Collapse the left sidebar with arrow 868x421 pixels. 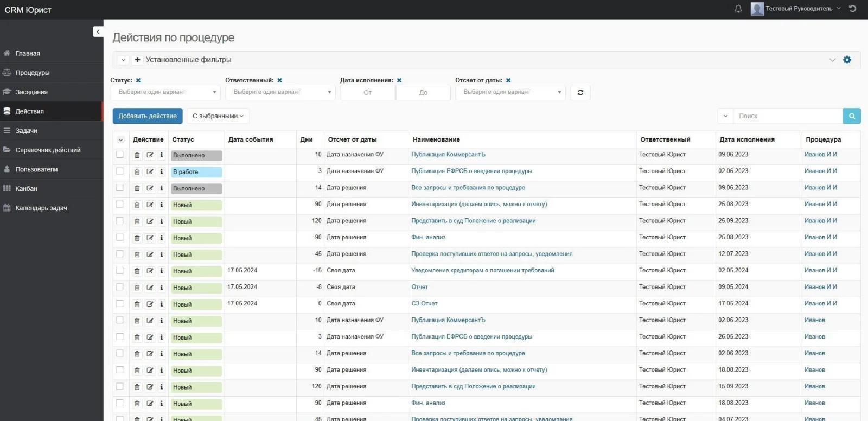coord(98,32)
